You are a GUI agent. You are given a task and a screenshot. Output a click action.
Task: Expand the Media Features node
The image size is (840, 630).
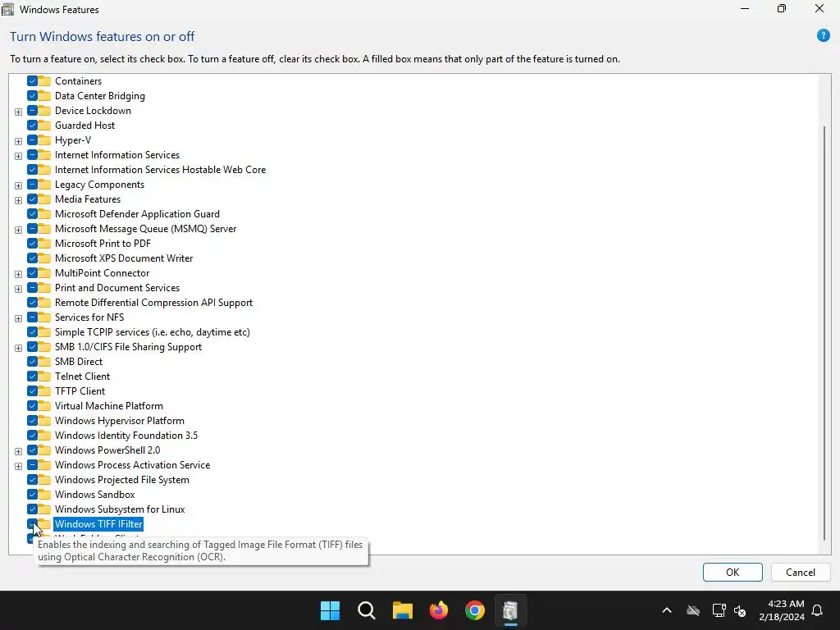tap(18, 200)
